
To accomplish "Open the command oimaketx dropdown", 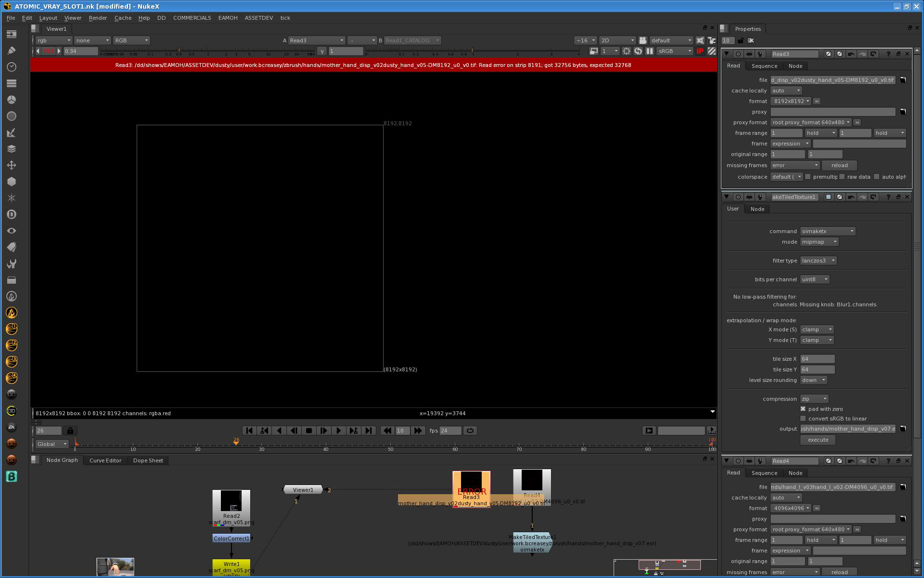I will pos(827,231).
